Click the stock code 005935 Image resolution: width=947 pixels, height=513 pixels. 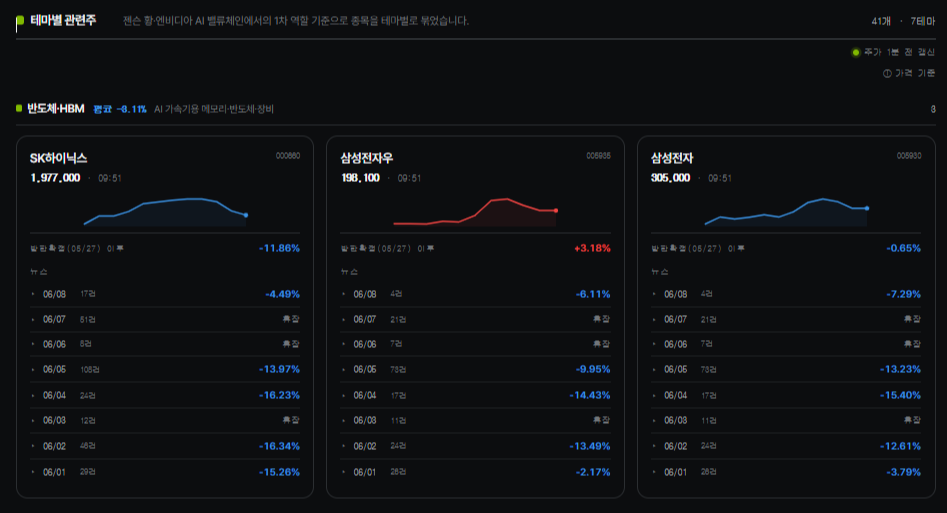click(x=599, y=156)
